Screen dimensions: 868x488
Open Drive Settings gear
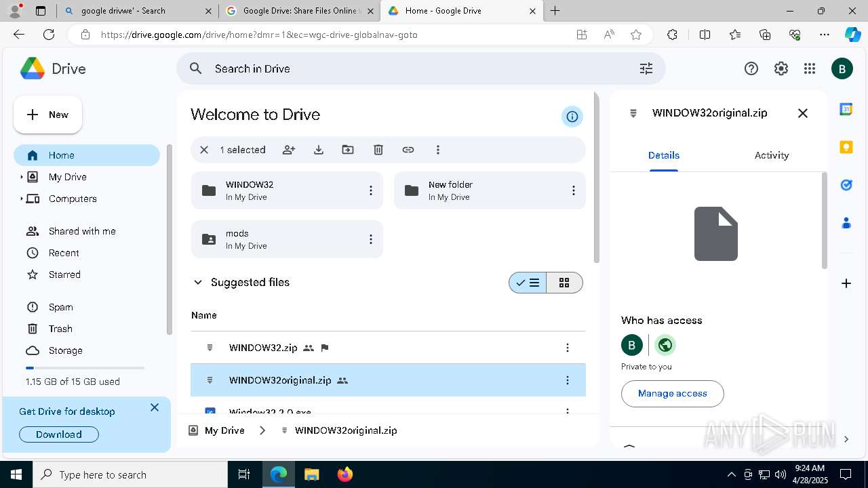click(781, 68)
